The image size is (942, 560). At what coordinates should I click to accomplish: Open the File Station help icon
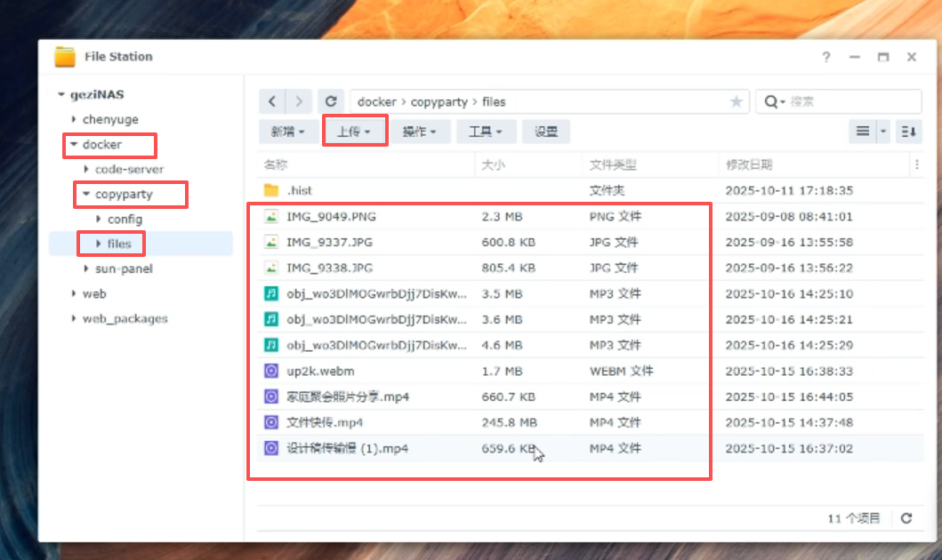coord(826,57)
